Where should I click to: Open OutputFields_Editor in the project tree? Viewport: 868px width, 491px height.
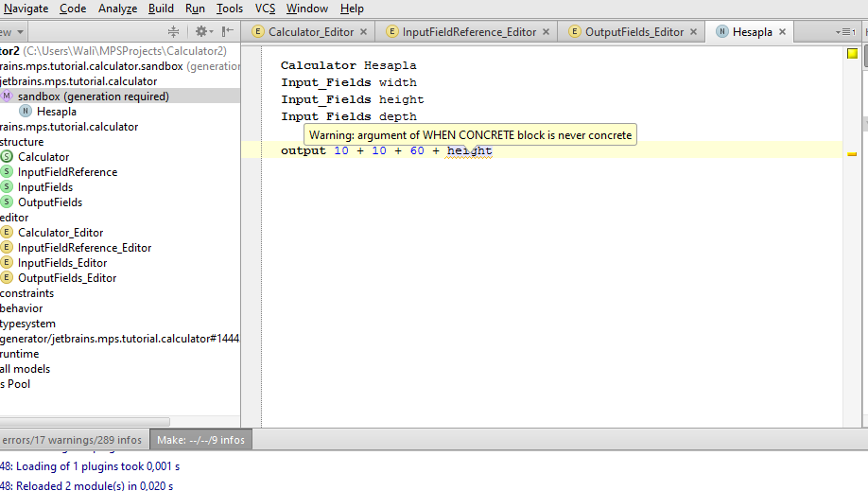(67, 278)
